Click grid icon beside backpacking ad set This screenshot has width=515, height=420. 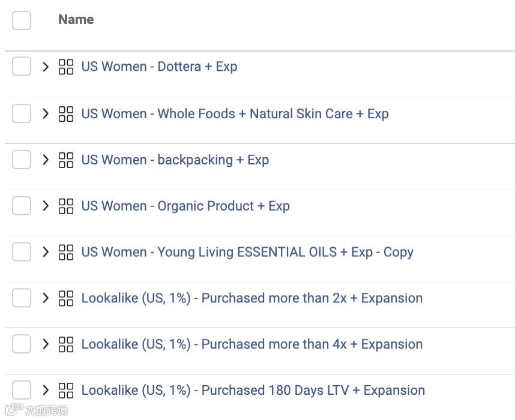(x=66, y=160)
